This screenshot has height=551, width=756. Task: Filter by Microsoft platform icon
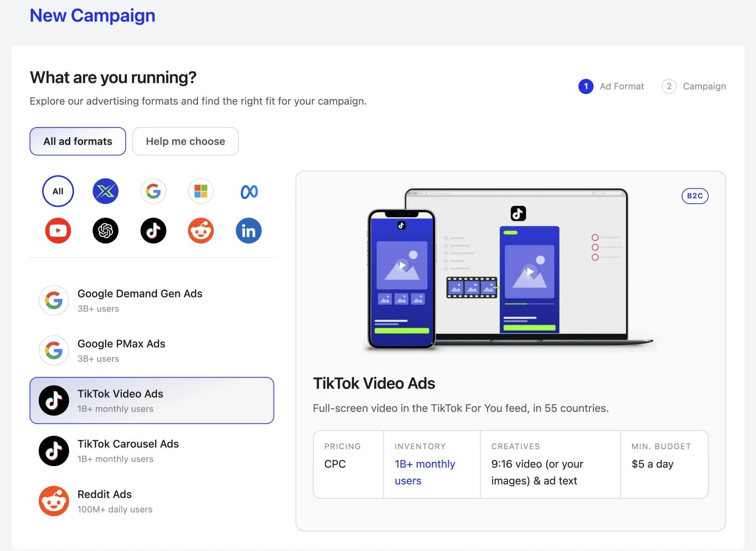[x=201, y=191]
